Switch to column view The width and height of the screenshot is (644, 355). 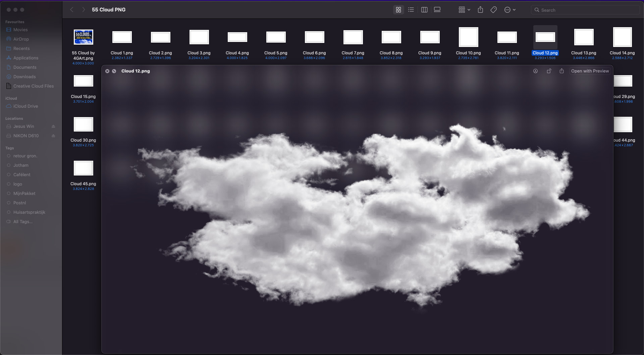coord(424,9)
